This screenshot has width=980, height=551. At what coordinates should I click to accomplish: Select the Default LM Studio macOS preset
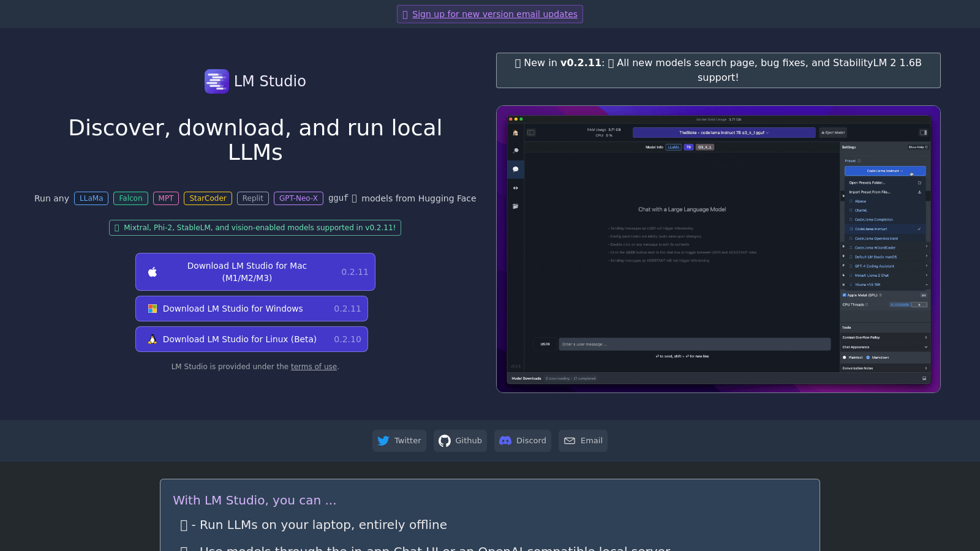coord(885,257)
